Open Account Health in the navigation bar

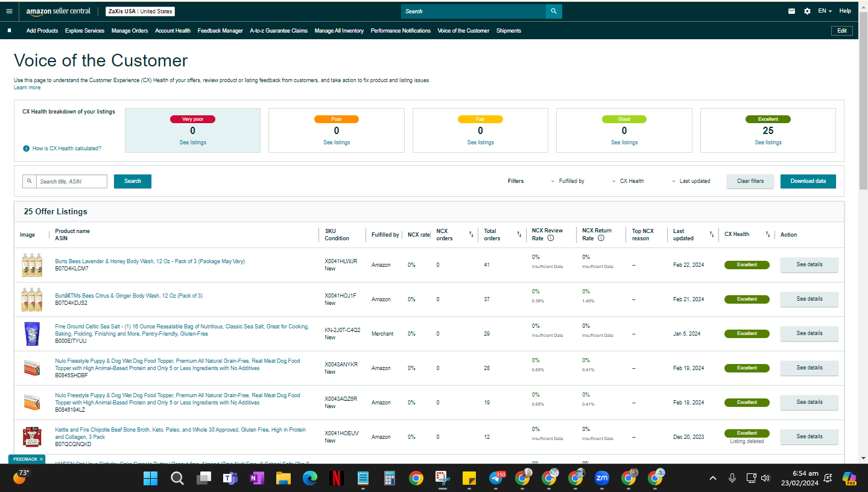(173, 31)
